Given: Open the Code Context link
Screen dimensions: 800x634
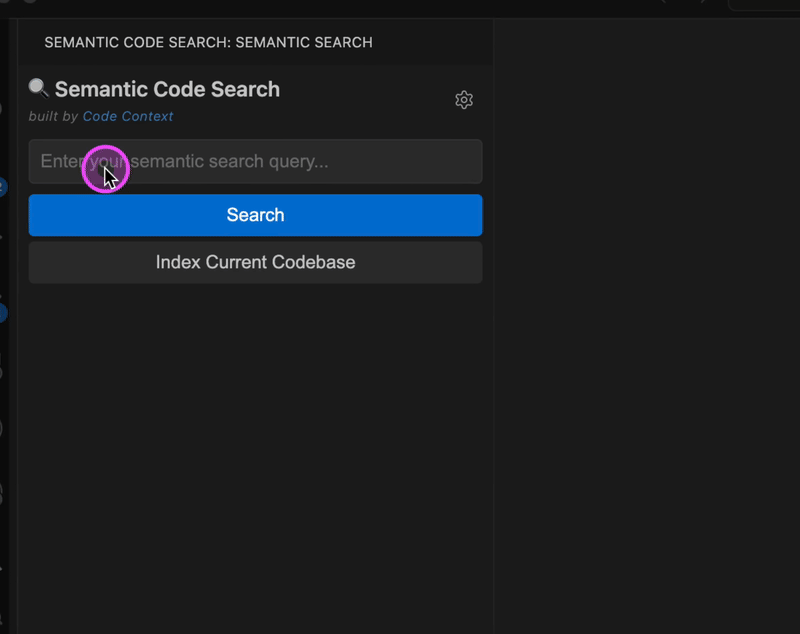Looking at the screenshot, I should (128, 116).
